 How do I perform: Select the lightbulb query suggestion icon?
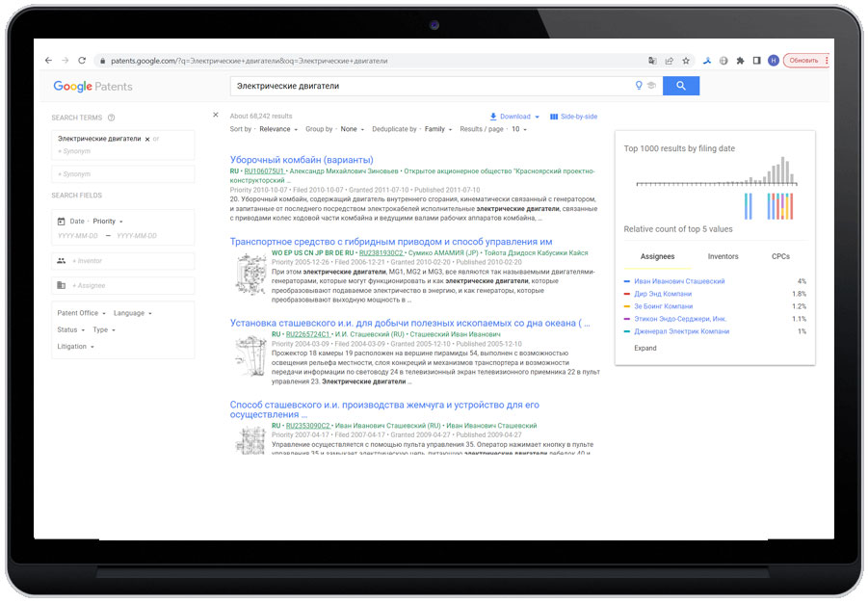[x=638, y=85]
